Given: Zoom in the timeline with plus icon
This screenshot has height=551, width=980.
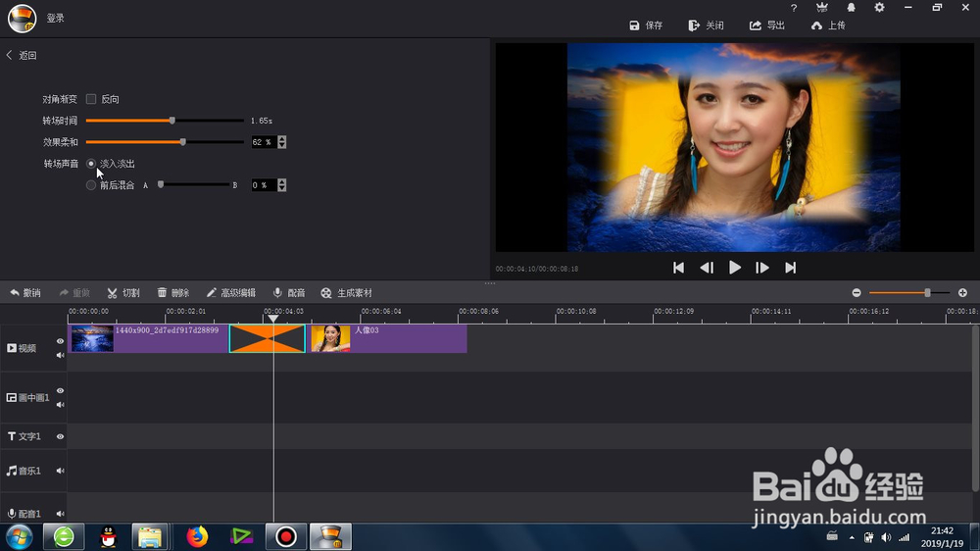Looking at the screenshot, I should pyautogui.click(x=962, y=293).
